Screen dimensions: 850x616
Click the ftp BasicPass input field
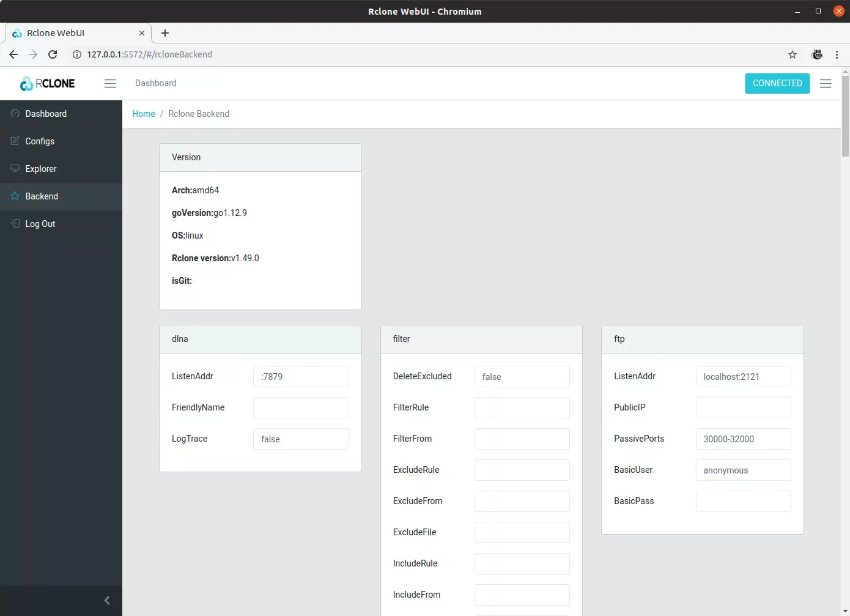pos(743,501)
